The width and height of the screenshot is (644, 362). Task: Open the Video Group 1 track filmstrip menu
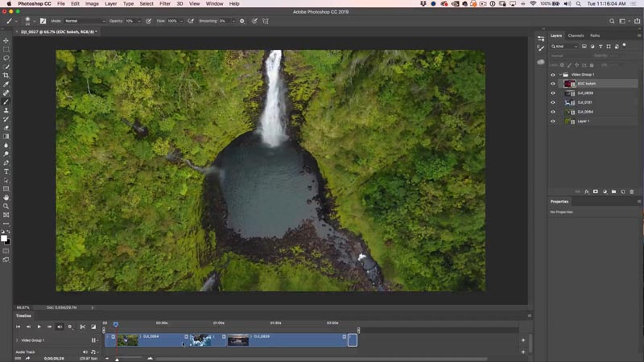pyautogui.click(x=94, y=340)
